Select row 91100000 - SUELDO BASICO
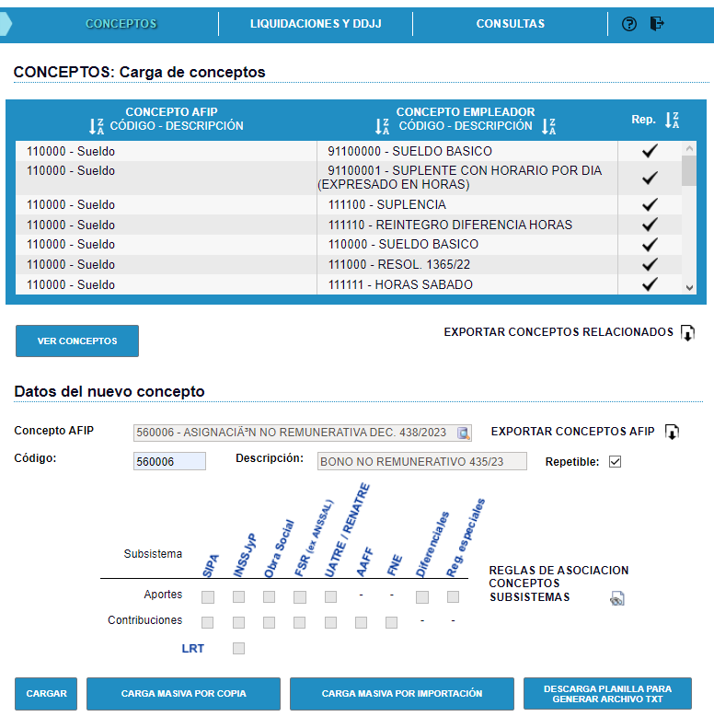The height and width of the screenshot is (728, 714). click(348, 151)
